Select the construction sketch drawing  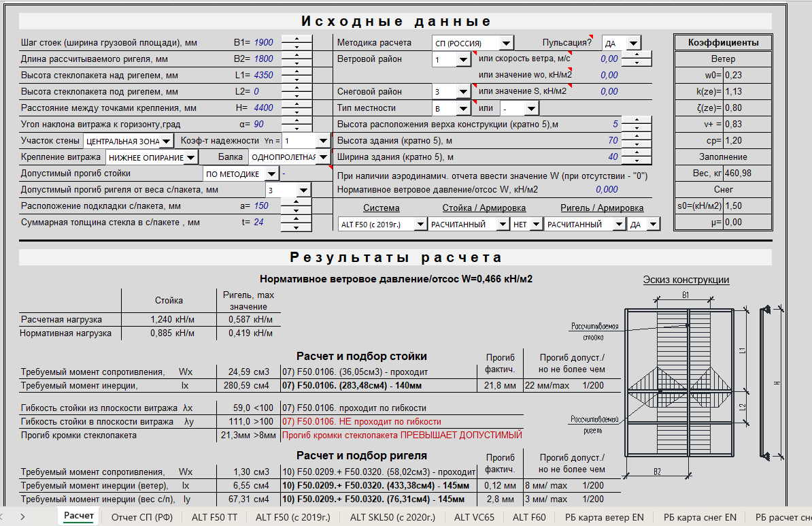(676, 384)
